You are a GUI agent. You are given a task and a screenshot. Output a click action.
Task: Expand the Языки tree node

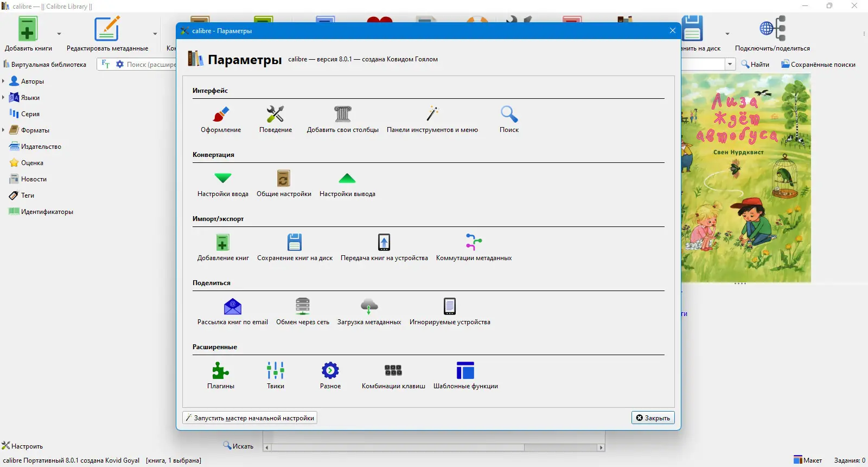(3, 97)
